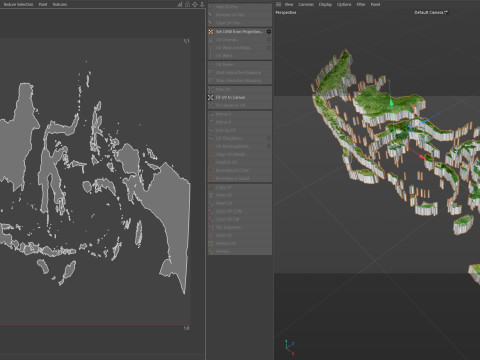This screenshot has height=360, width=480.
Task: Click the Default Camera label
Action: 429,12
